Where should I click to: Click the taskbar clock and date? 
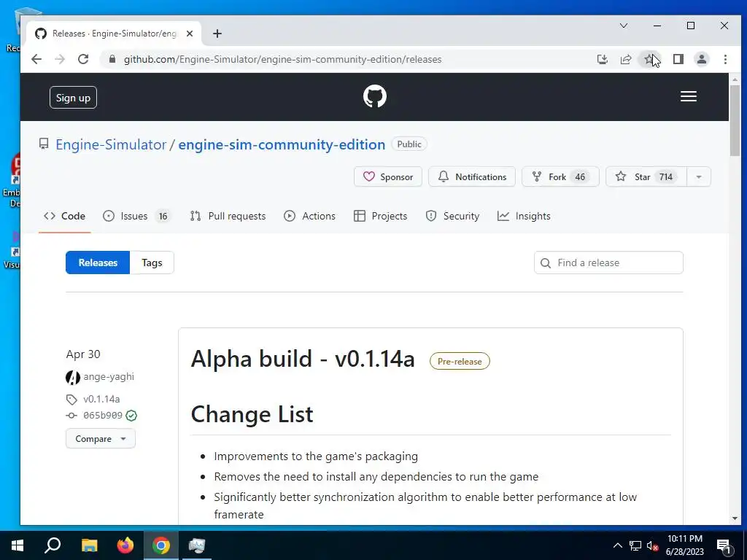coord(684,545)
